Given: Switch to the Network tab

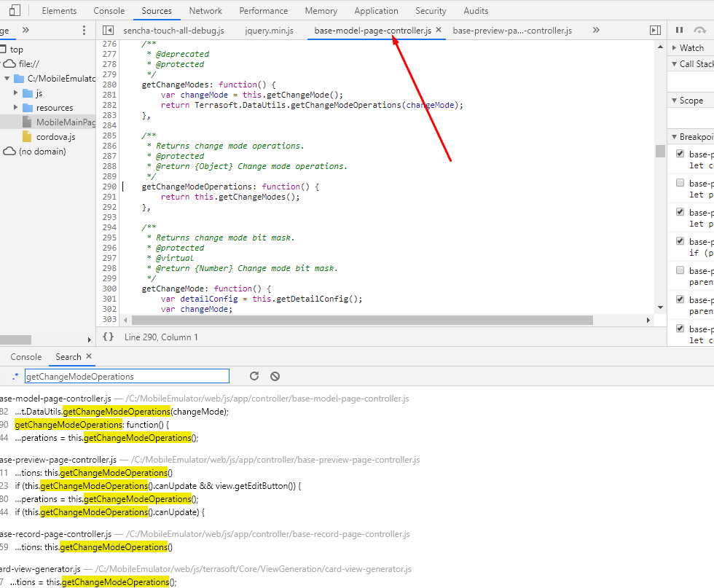Looking at the screenshot, I should (x=205, y=10).
